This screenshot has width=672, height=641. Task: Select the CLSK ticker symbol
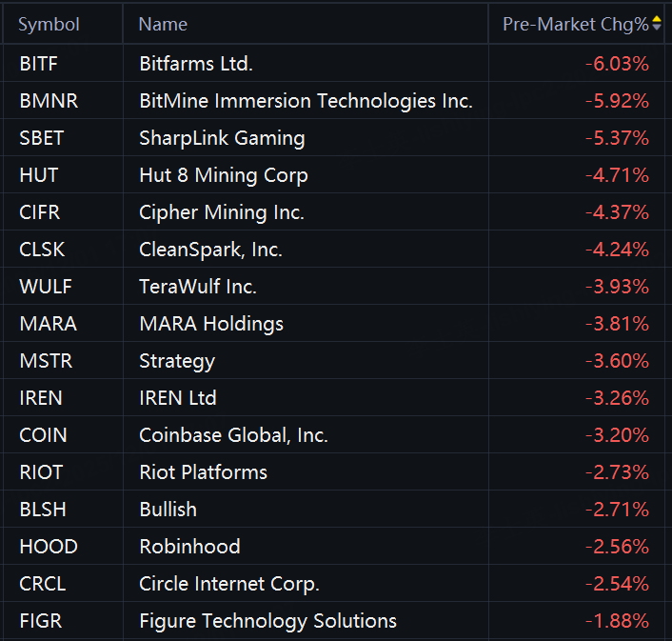(x=44, y=250)
